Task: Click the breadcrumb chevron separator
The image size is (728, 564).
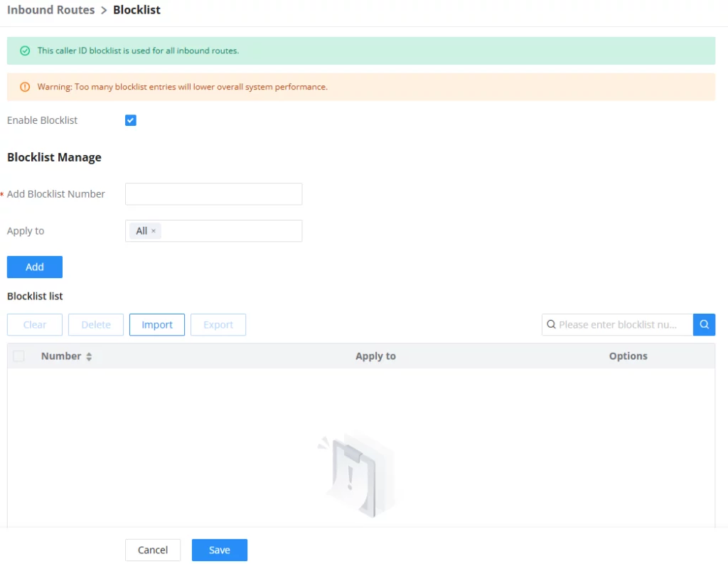Action: pyautogui.click(x=104, y=10)
